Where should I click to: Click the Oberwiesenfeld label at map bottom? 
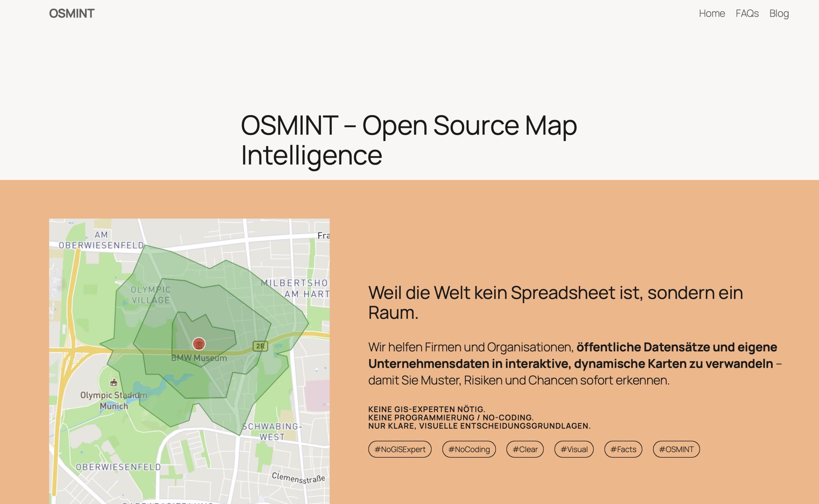click(118, 467)
